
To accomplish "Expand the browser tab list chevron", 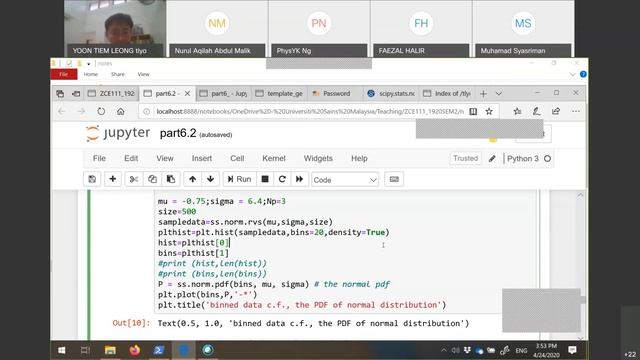I will pyautogui.click(x=499, y=94).
